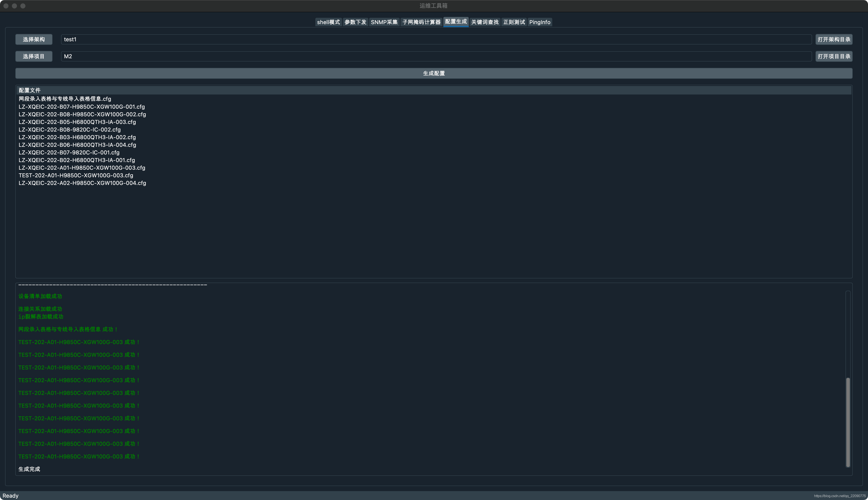Select LZ-XQEIC-202-B08-9820C-IC-002.cfg in list
This screenshot has height=500, width=868.
70,130
